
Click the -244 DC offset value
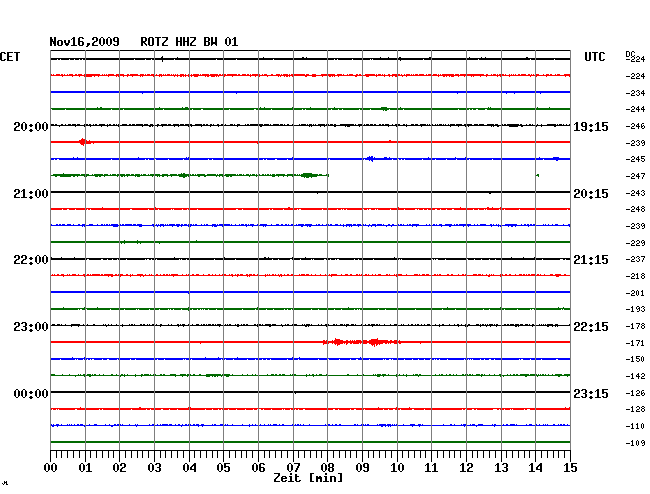pyautogui.click(x=635, y=109)
